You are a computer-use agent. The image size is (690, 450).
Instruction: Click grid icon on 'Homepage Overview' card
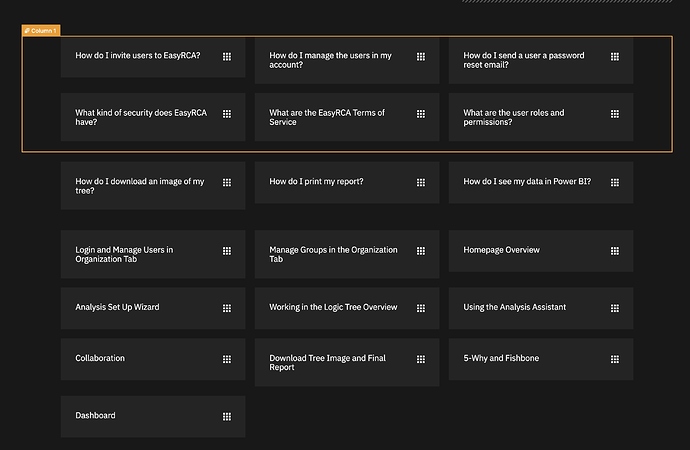pos(615,251)
